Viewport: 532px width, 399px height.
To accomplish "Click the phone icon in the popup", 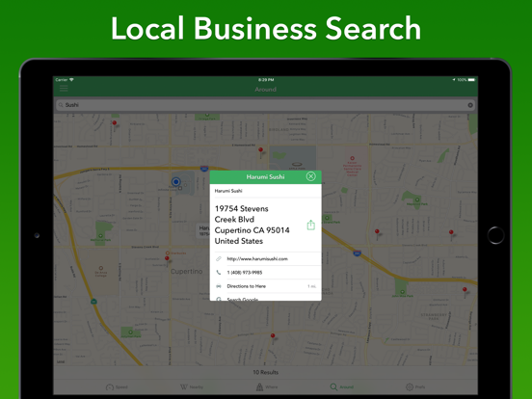I will coord(219,273).
